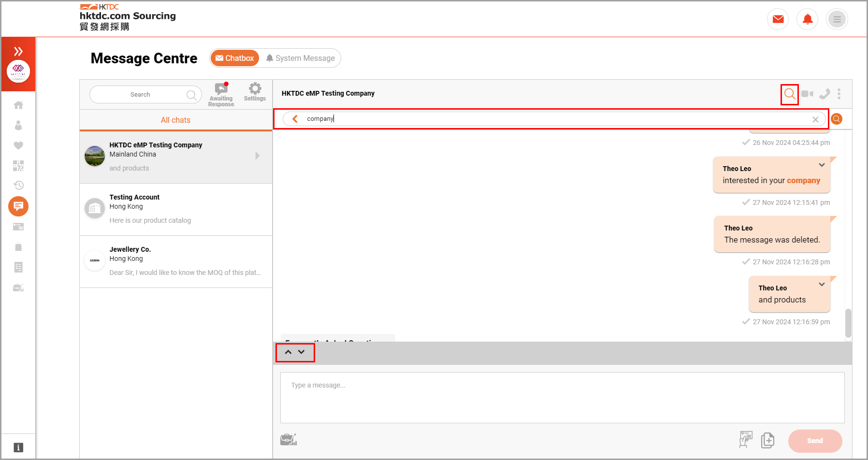Open the company logo avatar in sidebar
The height and width of the screenshot is (460, 868).
18,72
